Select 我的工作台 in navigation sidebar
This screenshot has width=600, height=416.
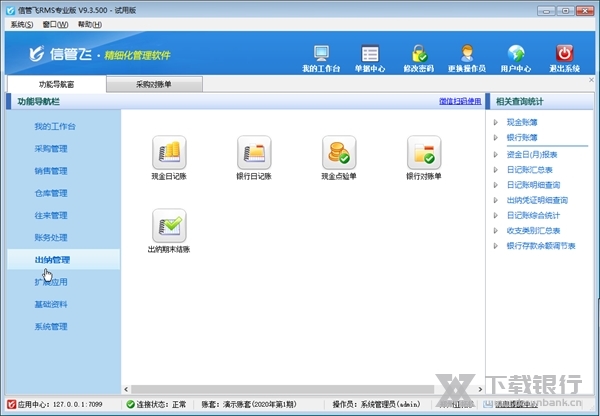tap(55, 126)
